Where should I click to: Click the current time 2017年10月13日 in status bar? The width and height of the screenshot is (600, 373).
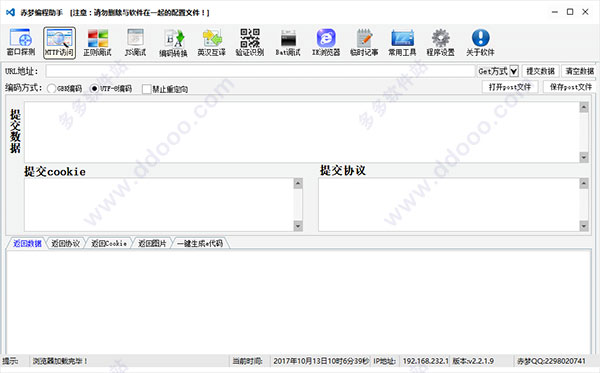pos(321,361)
